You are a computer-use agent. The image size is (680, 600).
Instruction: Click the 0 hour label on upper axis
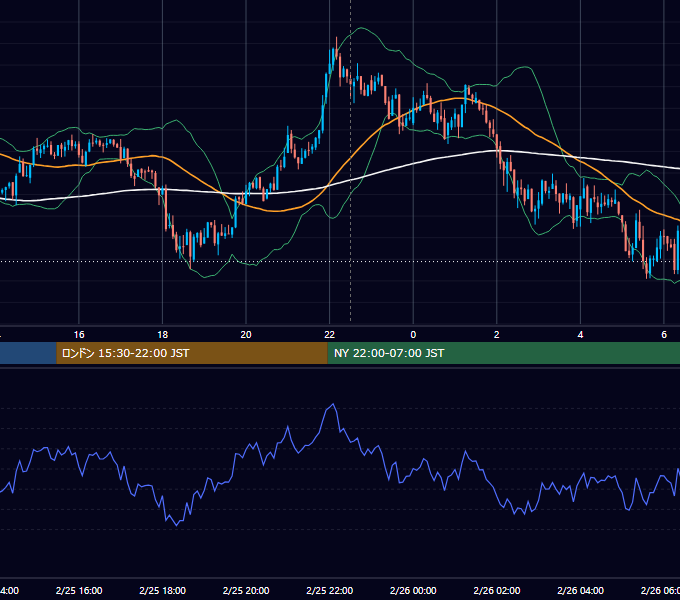[x=413, y=335]
